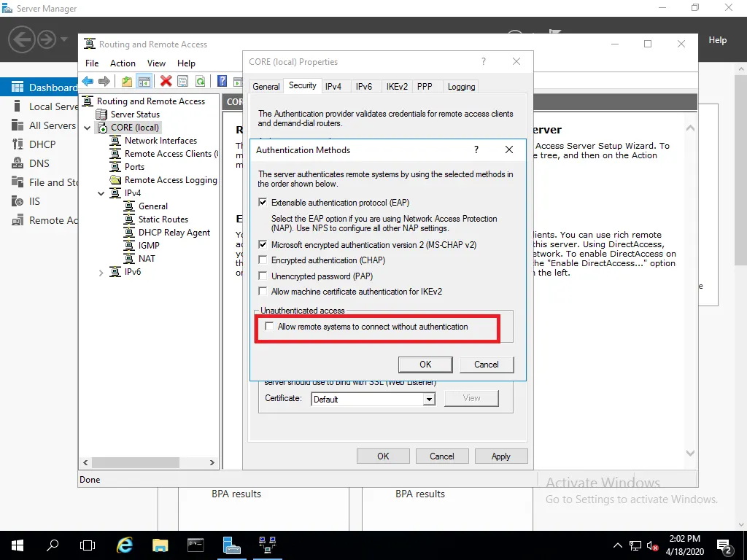Click the green Refresh toolbar icon

pyautogui.click(x=200, y=82)
